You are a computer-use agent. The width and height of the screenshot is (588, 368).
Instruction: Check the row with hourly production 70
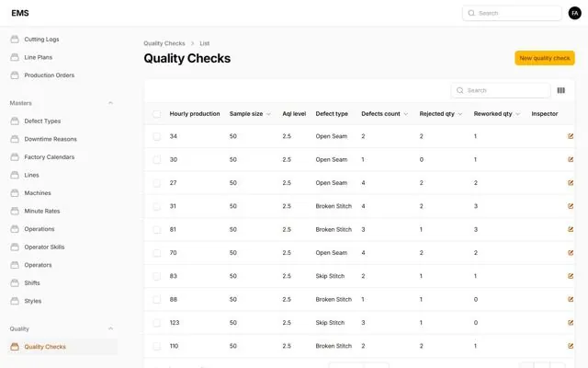coord(157,253)
